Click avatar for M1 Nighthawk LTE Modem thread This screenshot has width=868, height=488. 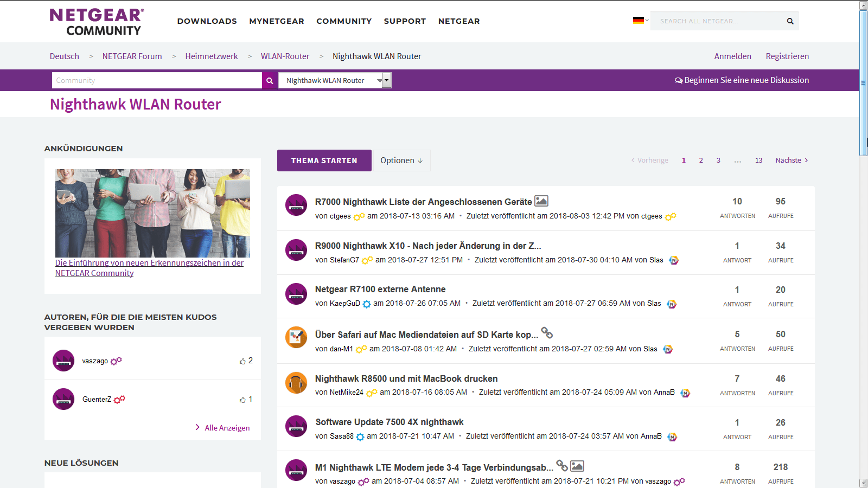click(296, 470)
